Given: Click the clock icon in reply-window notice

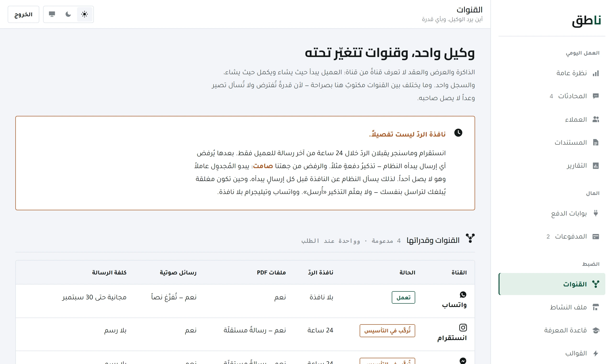Looking at the screenshot, I should [x=458, y=133].
